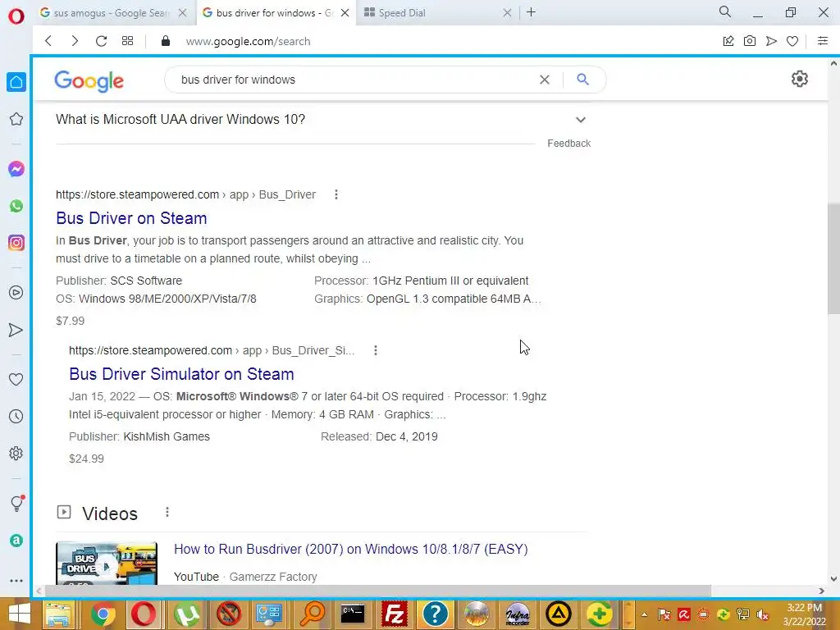Open History clock in sidebar
This screenshot has height=630, width=840.
16,416
